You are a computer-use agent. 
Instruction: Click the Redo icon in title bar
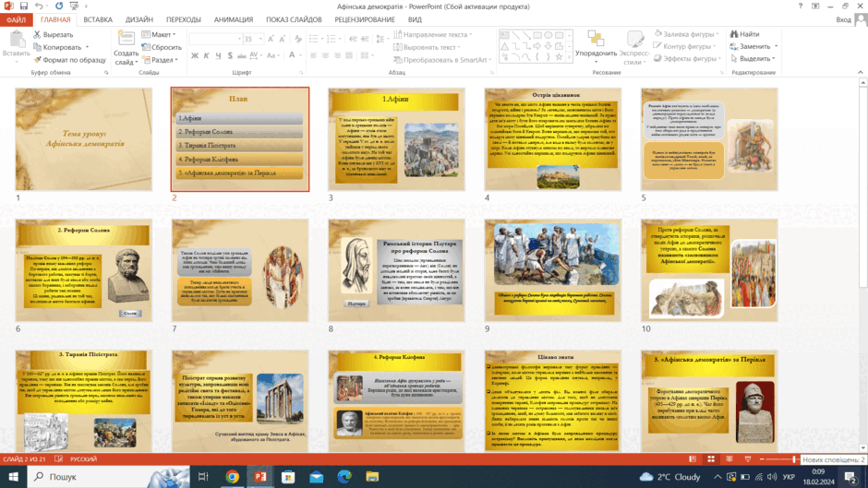pos(59,6)
